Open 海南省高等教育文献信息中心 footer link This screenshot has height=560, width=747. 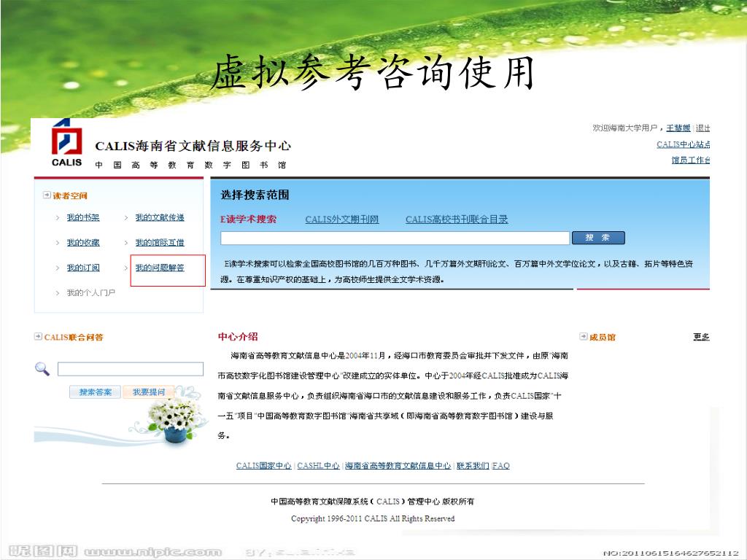398,466
